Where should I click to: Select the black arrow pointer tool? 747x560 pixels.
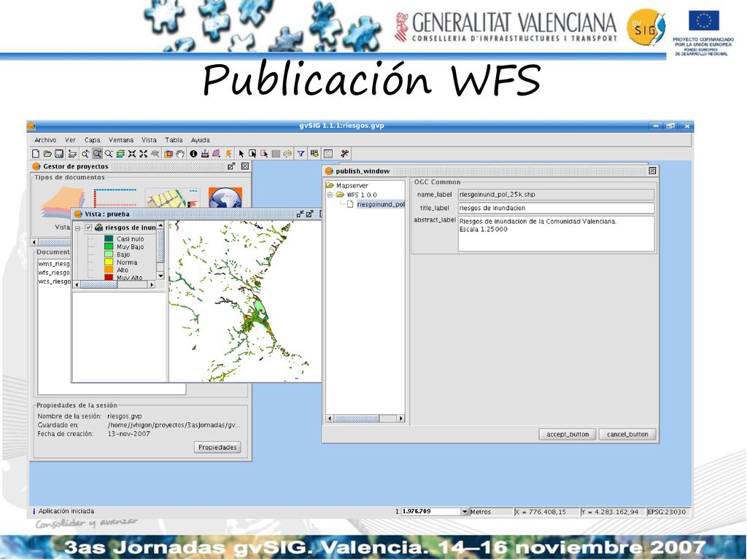(x=241, y=154)
